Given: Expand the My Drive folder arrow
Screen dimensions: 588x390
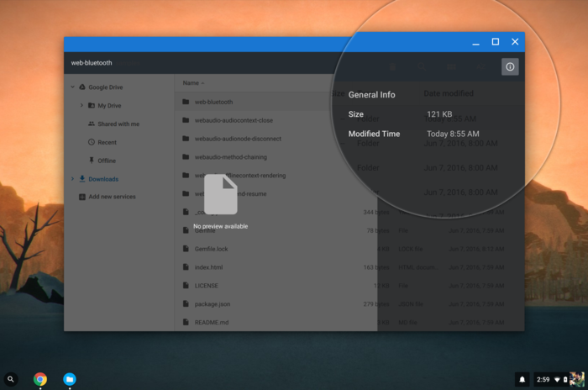Looking at the screenshot, I should pyautogui.click(x=82, y=106).
